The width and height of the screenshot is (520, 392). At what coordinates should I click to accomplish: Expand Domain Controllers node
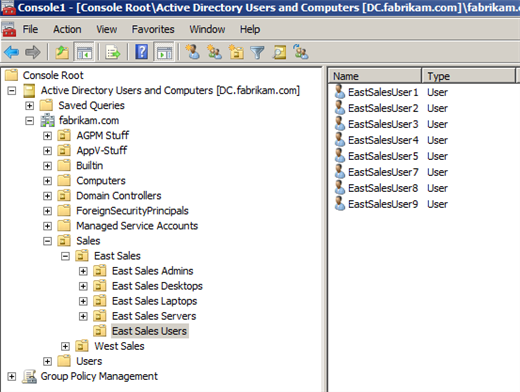click(48, 196)
